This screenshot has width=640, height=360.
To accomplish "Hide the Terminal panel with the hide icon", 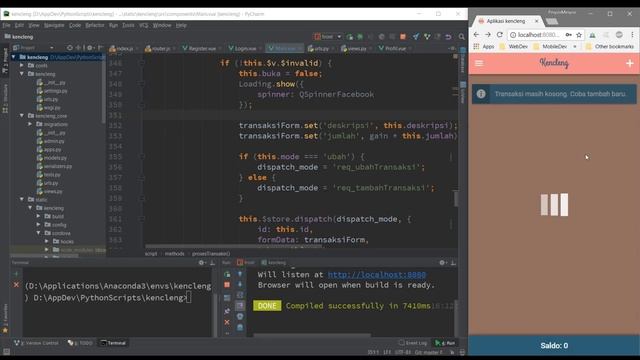I will pos(212,263).
